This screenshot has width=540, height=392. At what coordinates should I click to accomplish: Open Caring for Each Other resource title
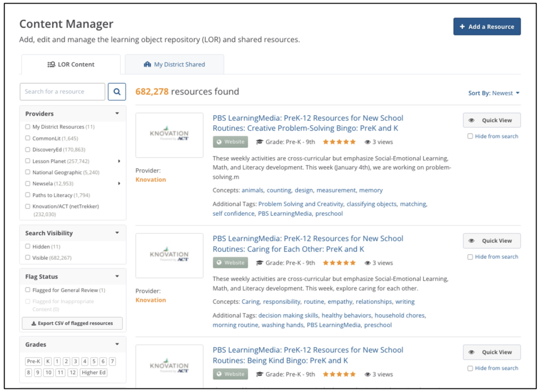pyautogui.click(x=308, y=244)
